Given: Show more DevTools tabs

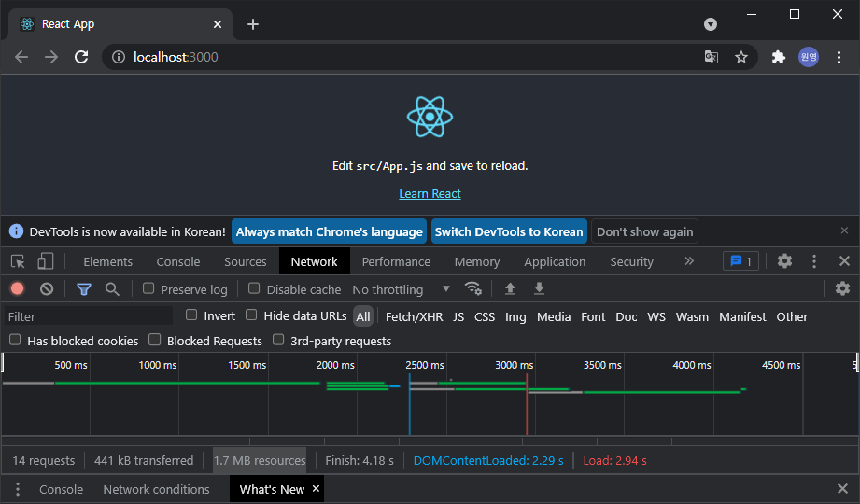Looking at the screenshot, I should (x=689, y=261).
